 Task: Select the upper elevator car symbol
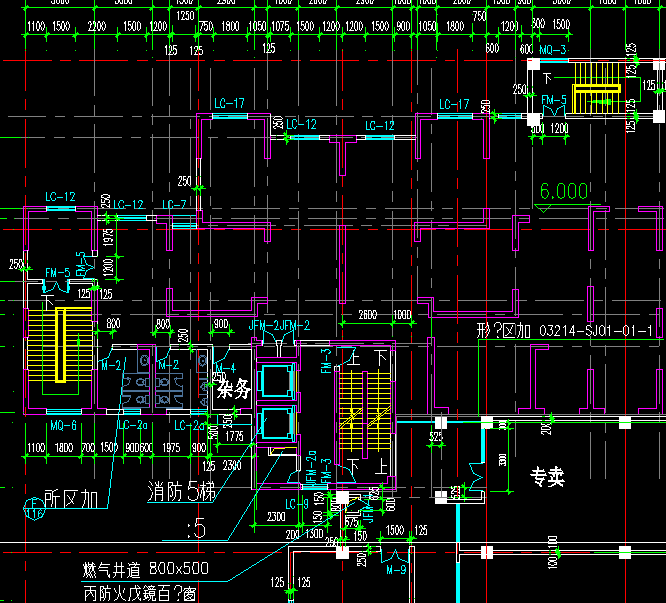point(274,382)
